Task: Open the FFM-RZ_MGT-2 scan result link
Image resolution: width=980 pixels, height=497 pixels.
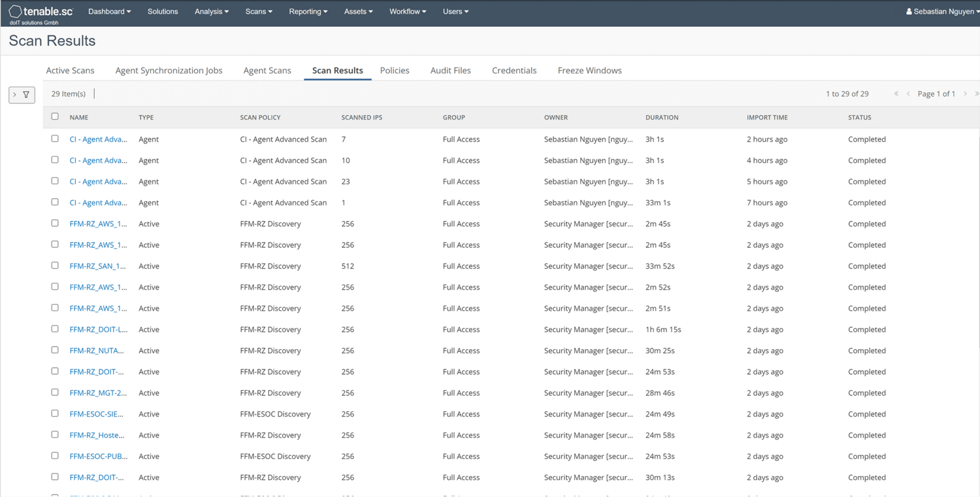Action: tap(99, 393)
